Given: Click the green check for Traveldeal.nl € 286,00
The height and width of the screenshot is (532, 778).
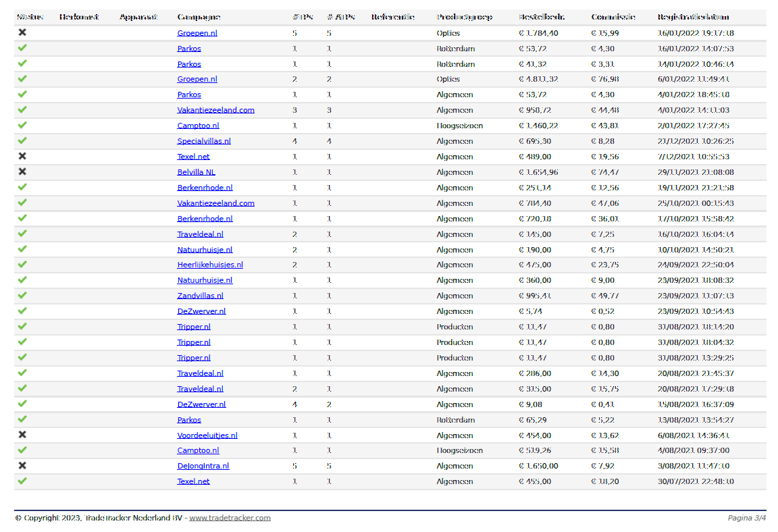Looking at the screenshot, I should point(22,373).
